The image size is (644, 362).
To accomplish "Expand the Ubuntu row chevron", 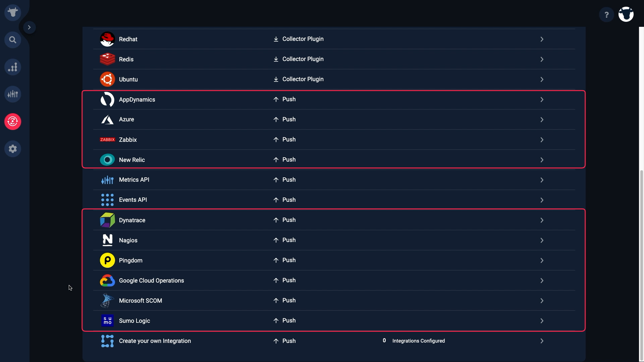I will [542, 79].
